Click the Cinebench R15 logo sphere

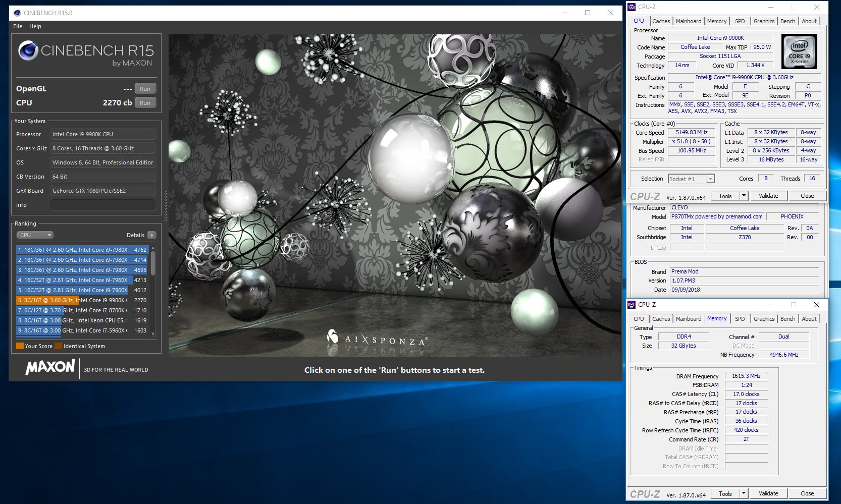[28, 50]
